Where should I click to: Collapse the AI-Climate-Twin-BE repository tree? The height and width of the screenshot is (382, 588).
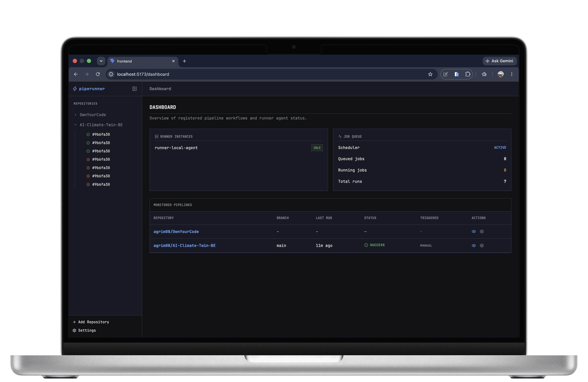click(75, 125)
